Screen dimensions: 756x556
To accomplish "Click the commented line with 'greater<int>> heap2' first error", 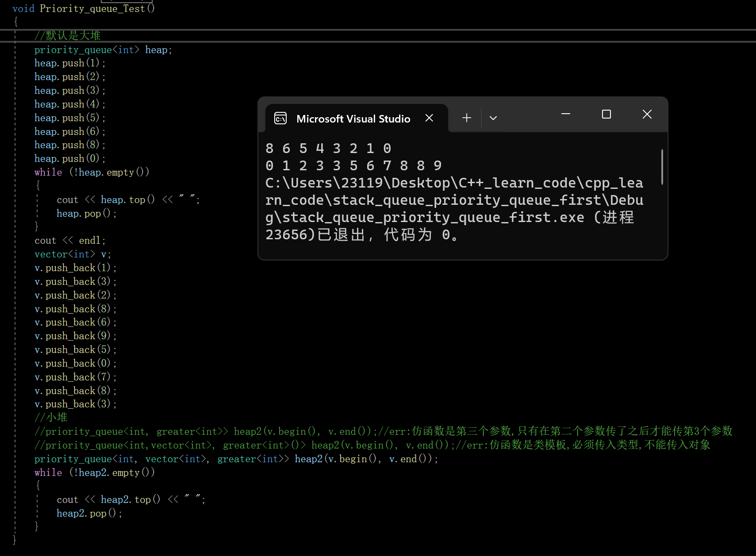I will [384, 431].
